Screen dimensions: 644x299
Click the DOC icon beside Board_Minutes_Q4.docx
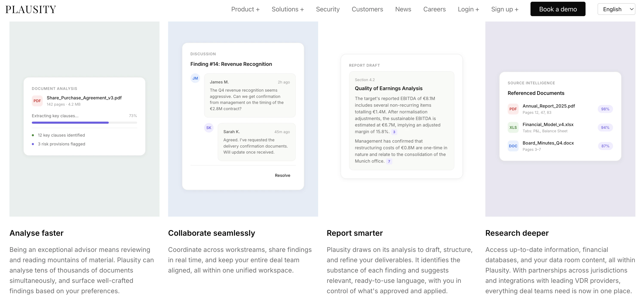pos(513,146)
